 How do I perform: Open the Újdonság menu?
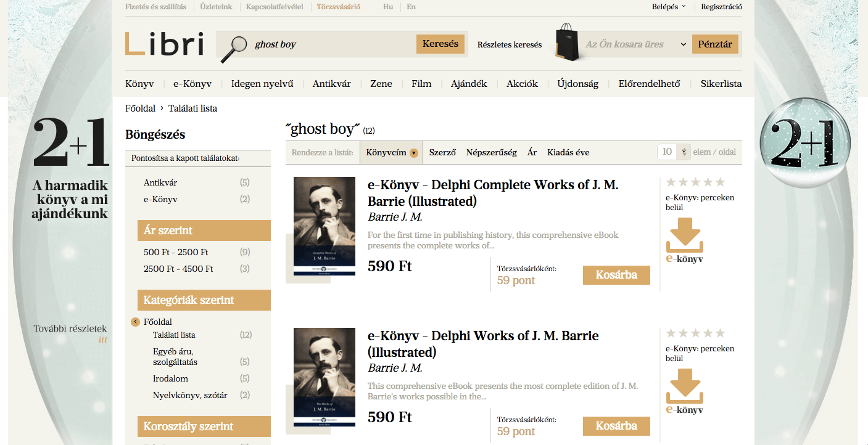click(x=578, y=84)
